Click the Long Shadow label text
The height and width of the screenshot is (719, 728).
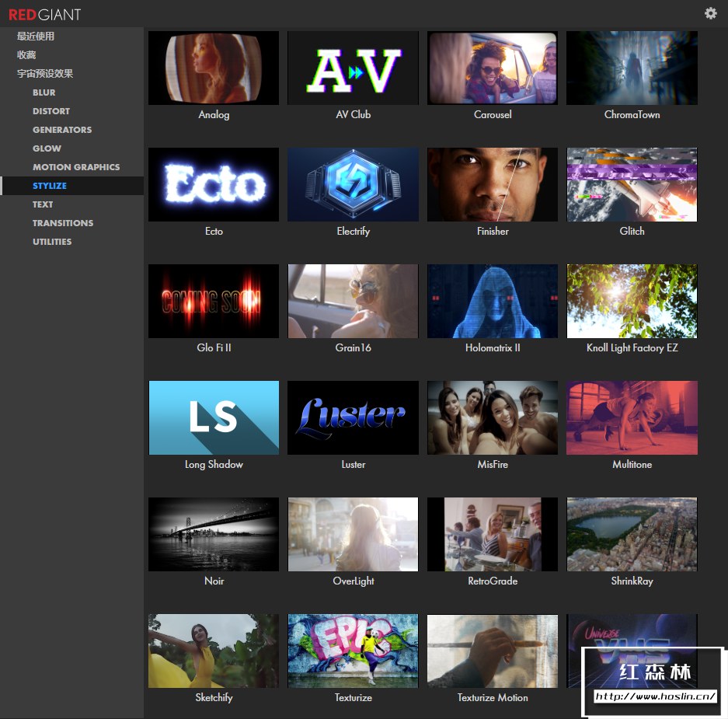coord(214,465)
